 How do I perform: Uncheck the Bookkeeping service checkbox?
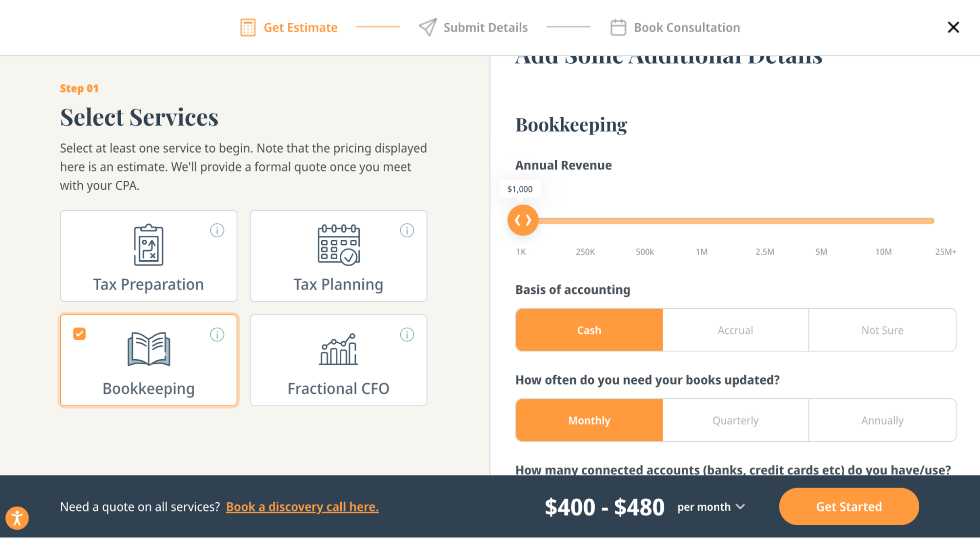click(79, 334)
